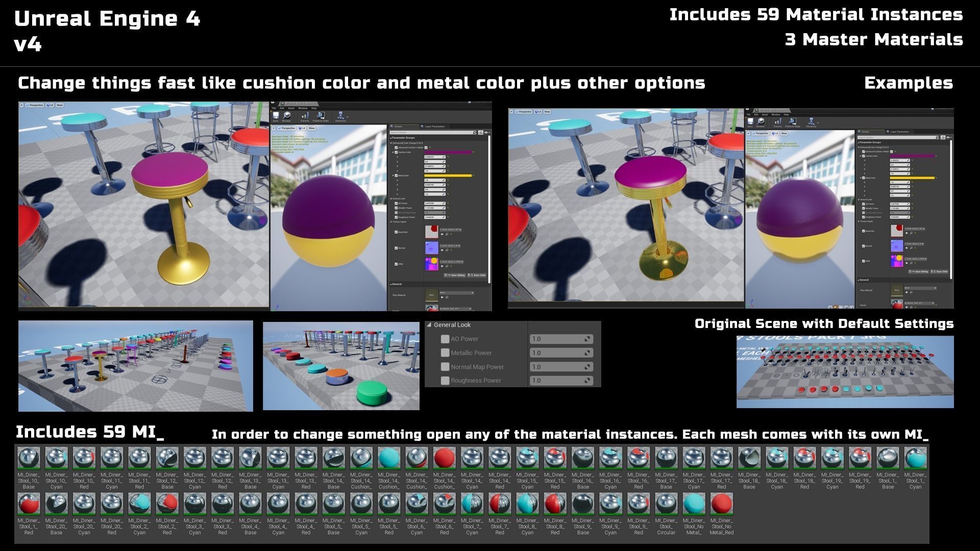Select the MI_Diner_Stool_NoMetal_Red material instance icon
Viewport: 980px width, 551px height.
[x=721, y=504]
